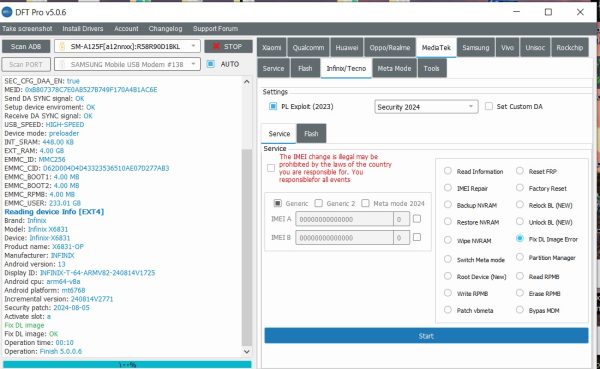Select the Infinix/Tecno tab
Viewport: 600px width, 369px height.
point(346,68)
